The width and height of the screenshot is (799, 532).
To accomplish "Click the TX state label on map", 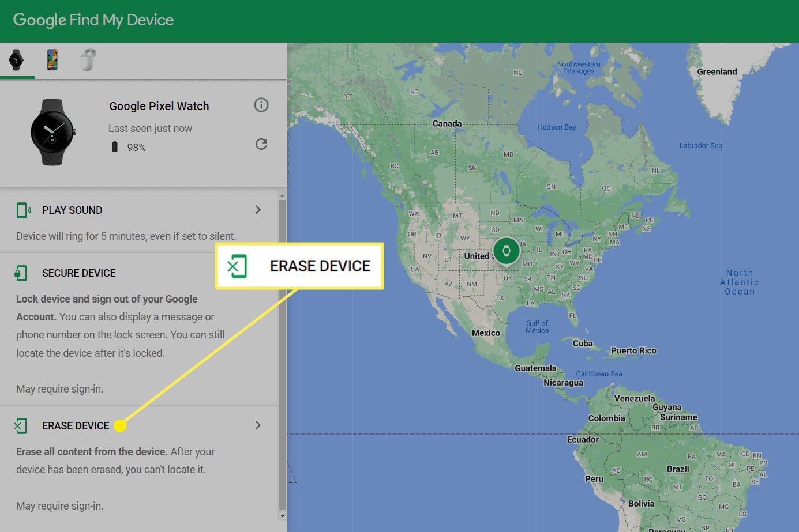I will [500, 298].
